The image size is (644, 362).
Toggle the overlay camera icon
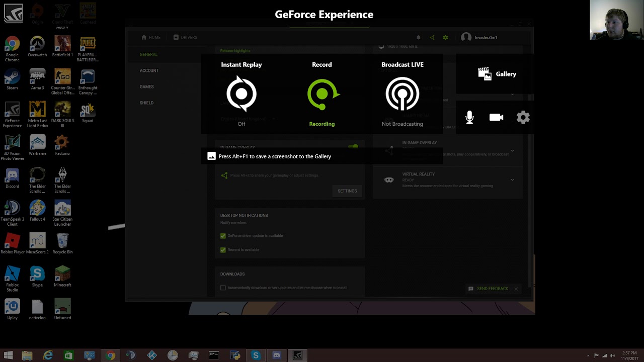coord(496,118)
